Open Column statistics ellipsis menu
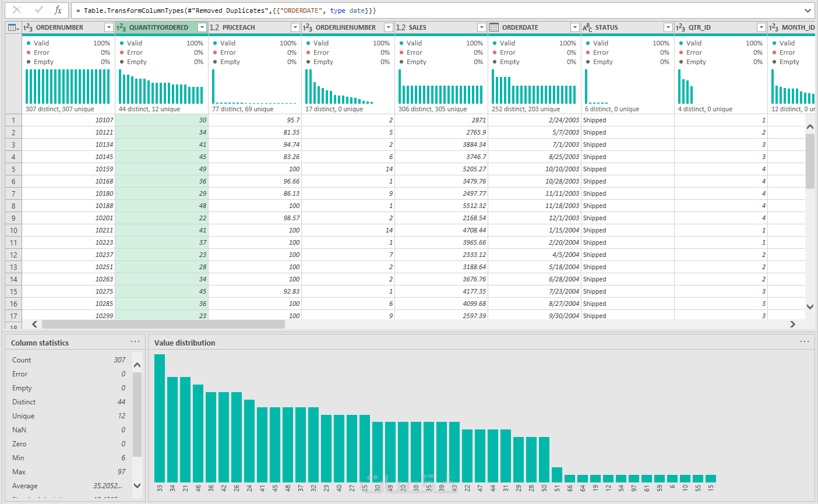The height and width of the screenshot is (504, 818). pos(135,342)
